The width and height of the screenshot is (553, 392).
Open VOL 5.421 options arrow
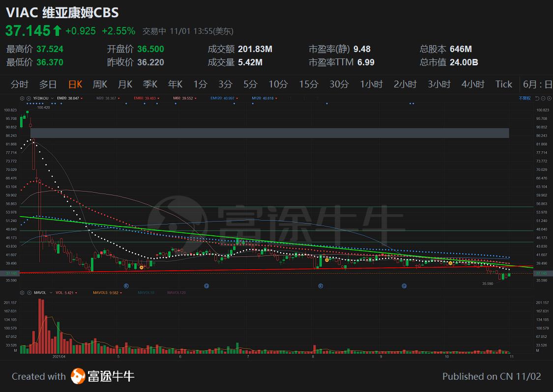[x=76, y=293]
